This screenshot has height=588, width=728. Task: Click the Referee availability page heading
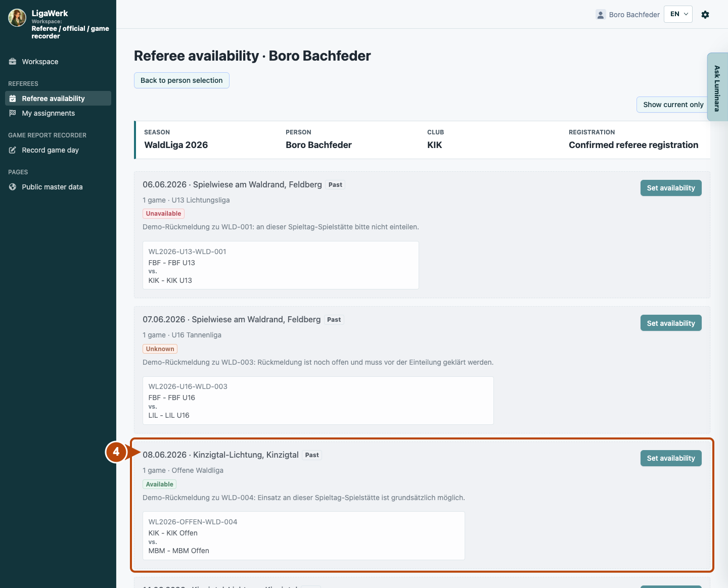(252, 56)
